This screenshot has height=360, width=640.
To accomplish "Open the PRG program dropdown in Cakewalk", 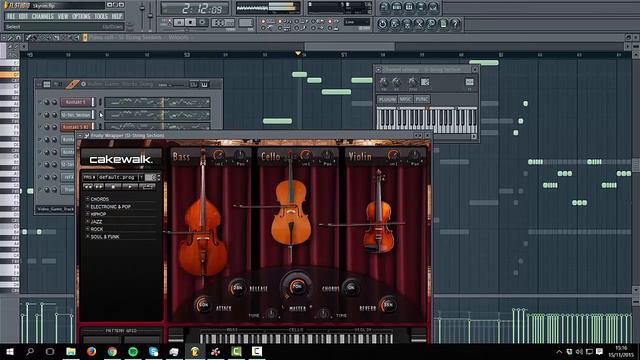I will pyautogui.click(x=89, y=177).
